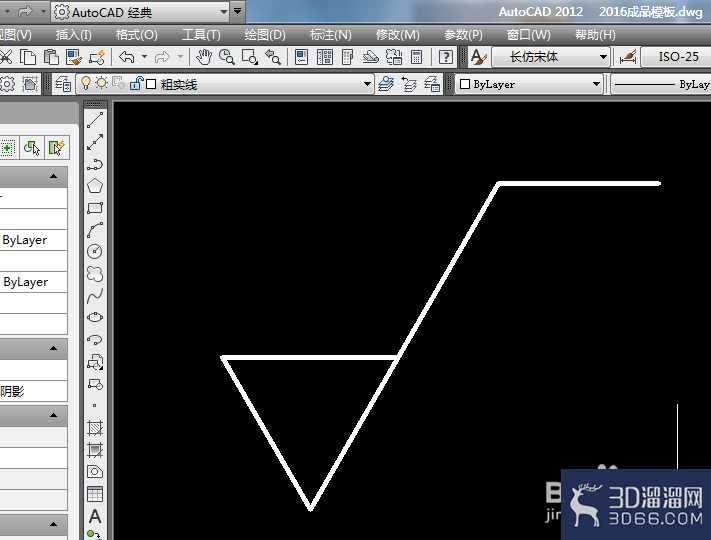Collapse the section above 阴影 row
The width and height of the screenshot is (711, 540).
pyautogui.click(x=54, y=348)
